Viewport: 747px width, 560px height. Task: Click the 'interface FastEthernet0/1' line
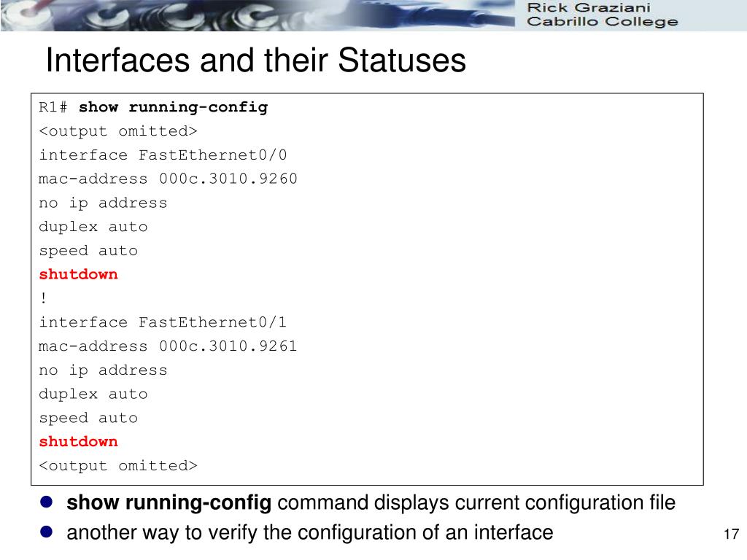(163, 322)
